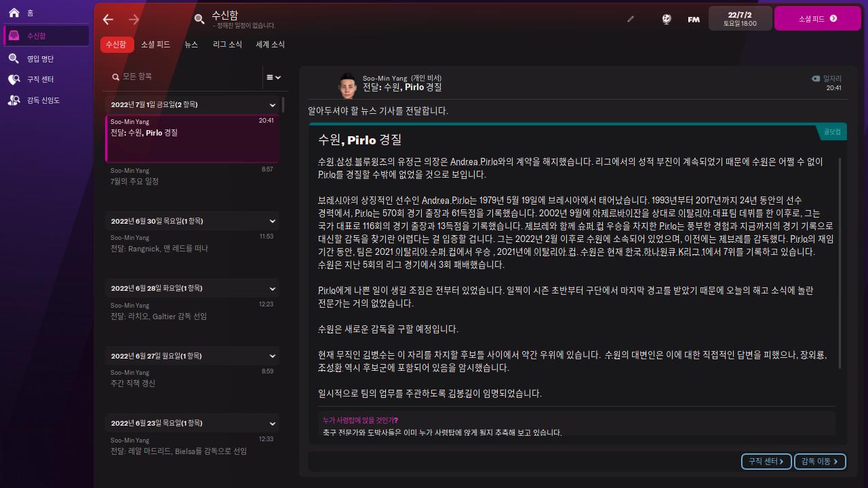Collapse the 2022년 6월 23일 목요일 group
Image resolution: width=868 pixels, height=488 pixels.
[x=273, y=424]
